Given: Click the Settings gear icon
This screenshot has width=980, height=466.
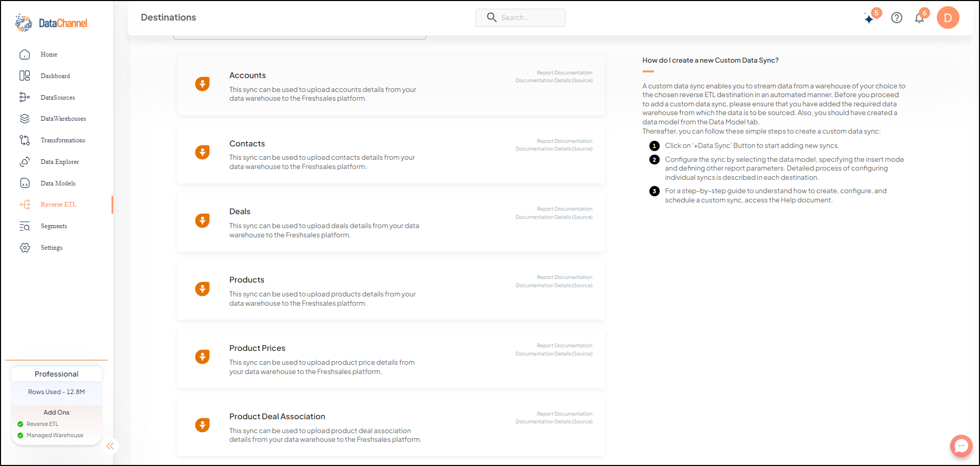Looking at the screenshot, I should point(25,248).
